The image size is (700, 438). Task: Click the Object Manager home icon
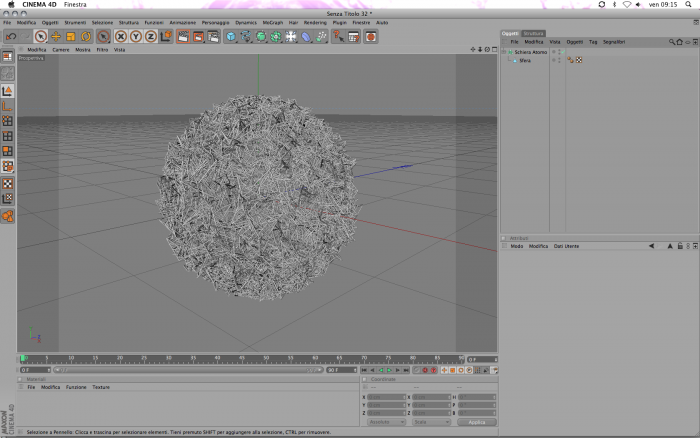(x=679, y=42)
